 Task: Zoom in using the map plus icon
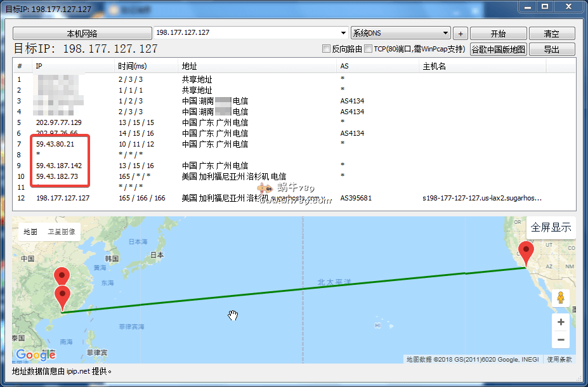(x=560, y=322)
